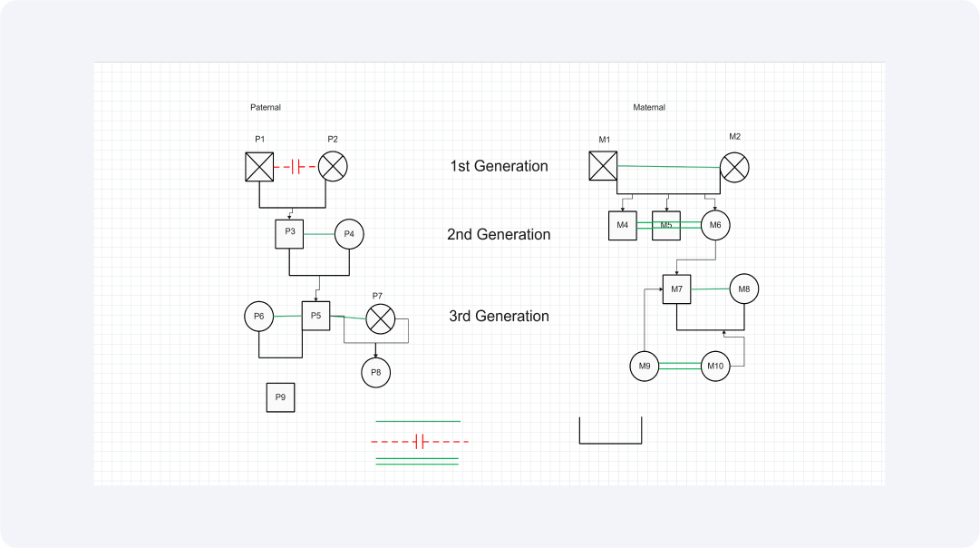Select double green line between M9 and M10
The height and width of the screenshot is (548, 980).
pos(680,366)
